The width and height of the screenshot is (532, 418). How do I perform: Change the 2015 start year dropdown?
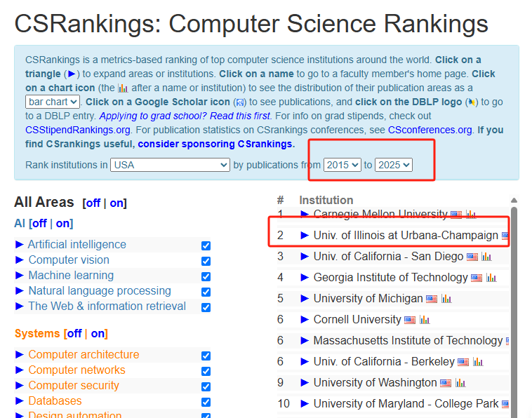click(x=342, y=165)
